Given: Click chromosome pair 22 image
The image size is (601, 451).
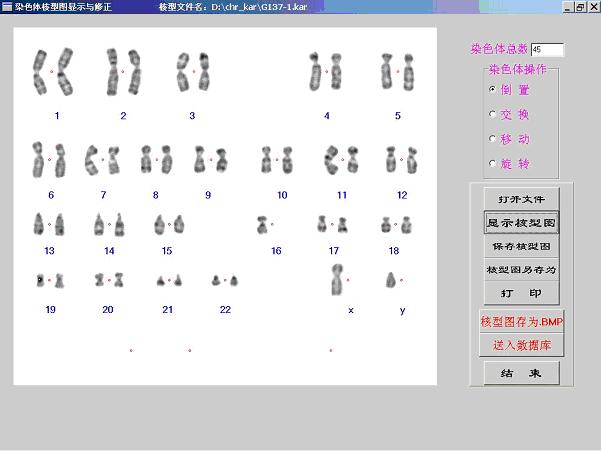Looking at the screenshot, I should (x=224, y=281).
